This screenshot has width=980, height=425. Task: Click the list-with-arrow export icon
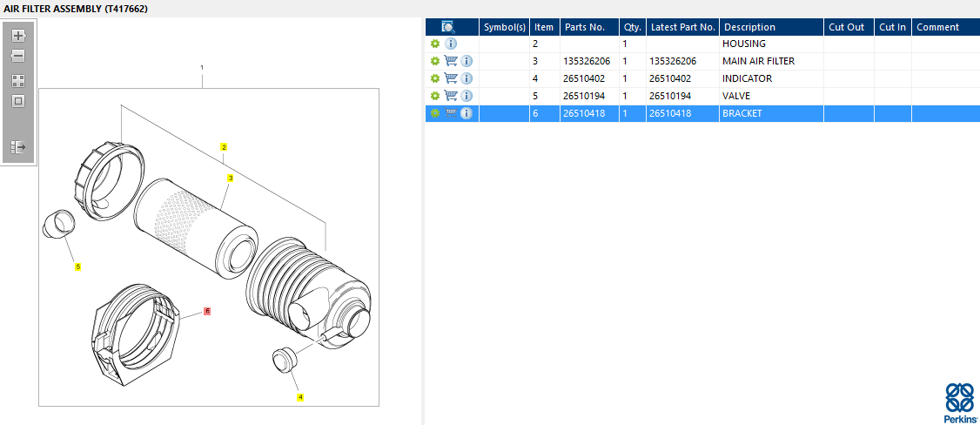pyautogui.click(x=17, y=147)
